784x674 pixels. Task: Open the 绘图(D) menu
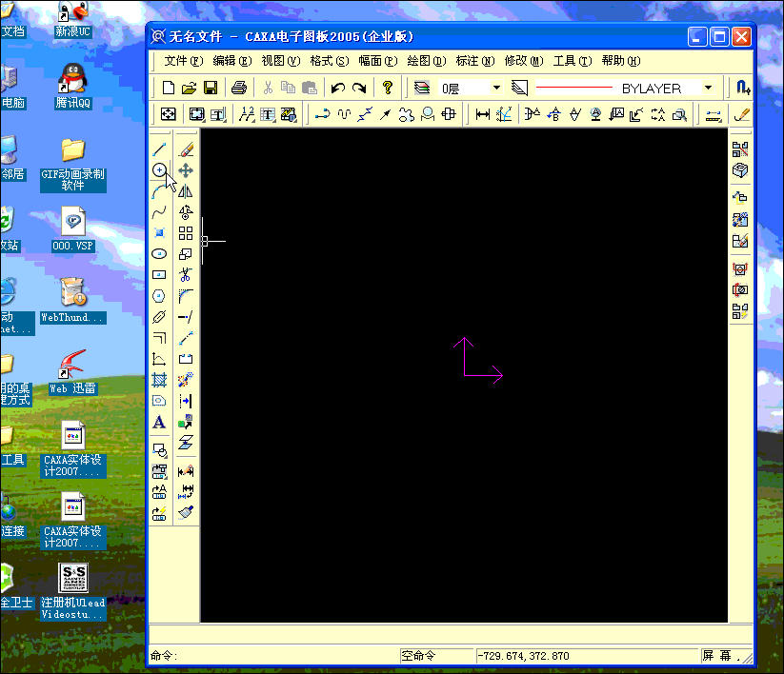(427, 61)
